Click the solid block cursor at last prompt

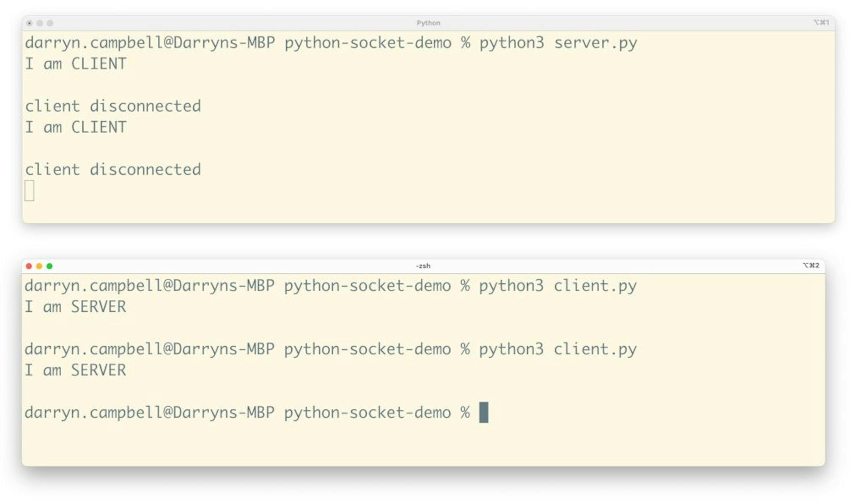click(484, 412)
